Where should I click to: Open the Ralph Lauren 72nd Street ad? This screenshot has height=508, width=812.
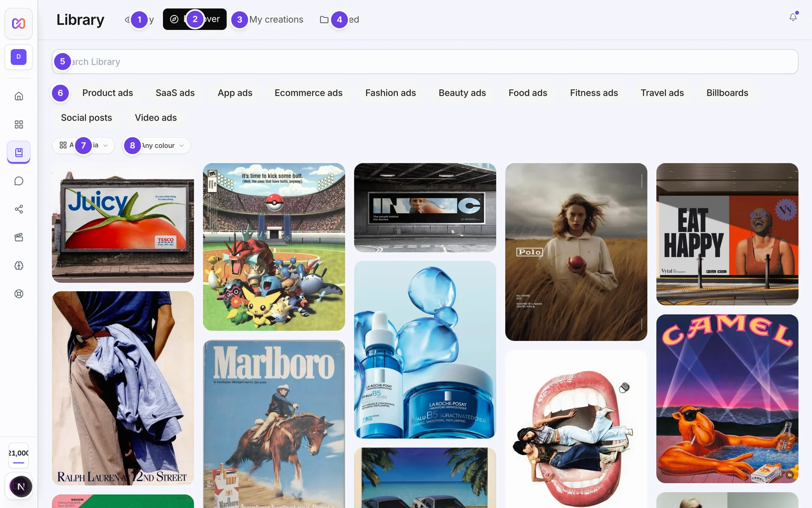click(x=123, y=388)
